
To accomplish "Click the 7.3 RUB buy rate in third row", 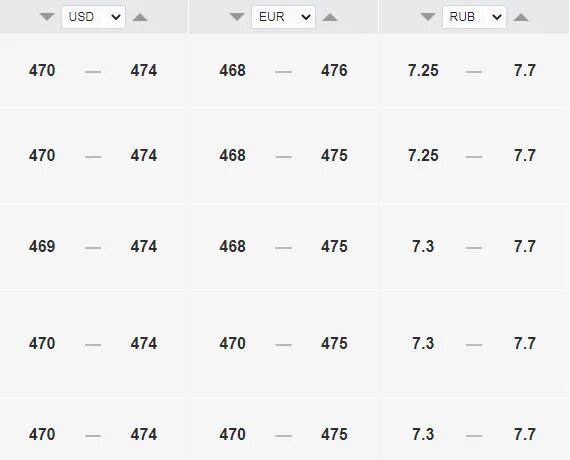I will coord(423,247).
